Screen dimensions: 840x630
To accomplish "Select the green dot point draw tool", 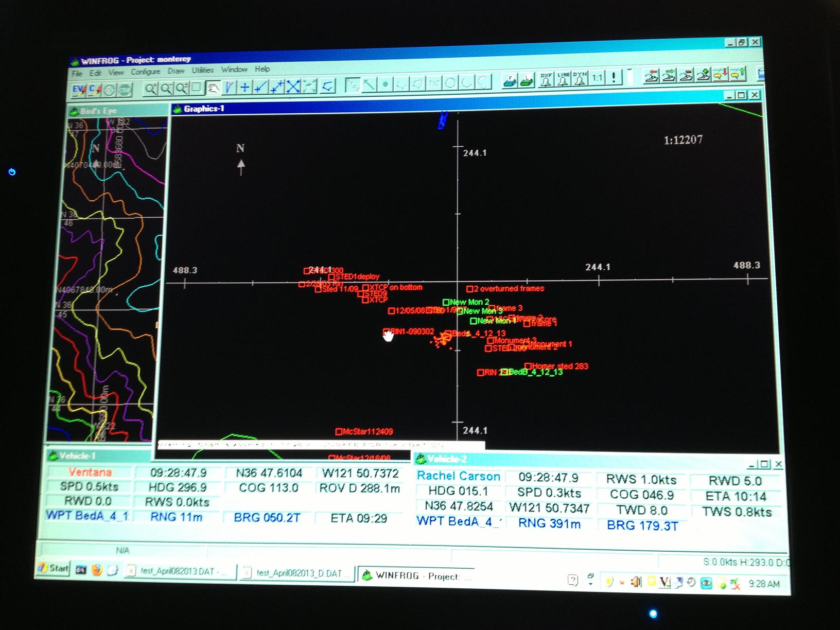I will click(x=385, y=84).
